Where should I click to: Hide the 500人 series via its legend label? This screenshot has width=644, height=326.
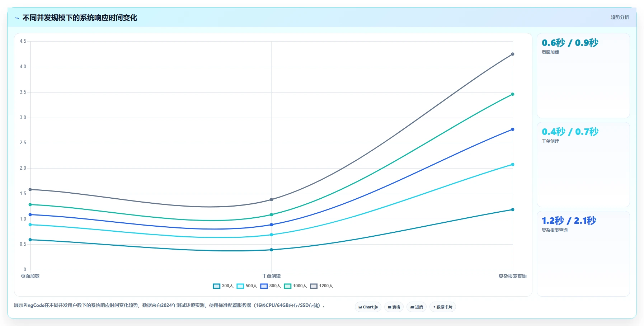[x=252, y=286]
